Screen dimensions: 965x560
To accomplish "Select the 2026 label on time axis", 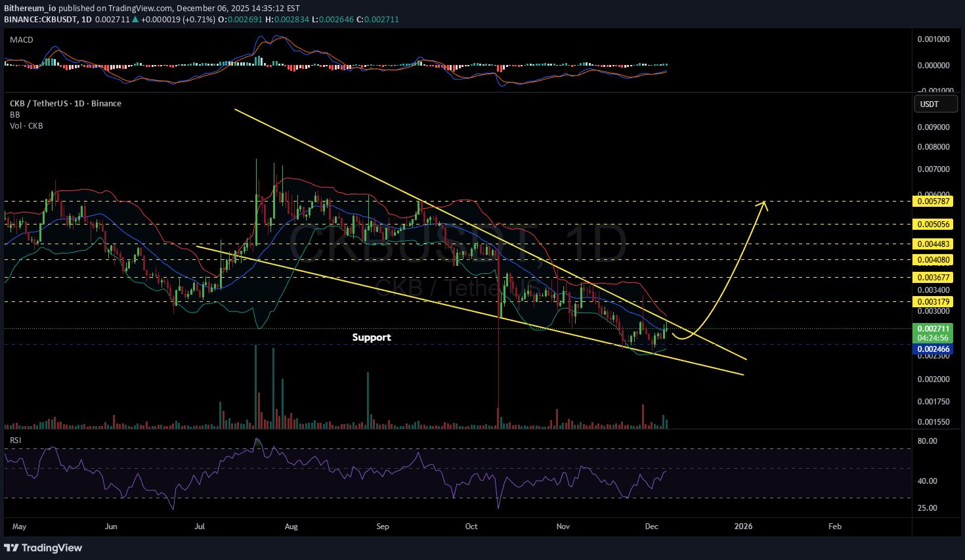I will coord(743,527).
